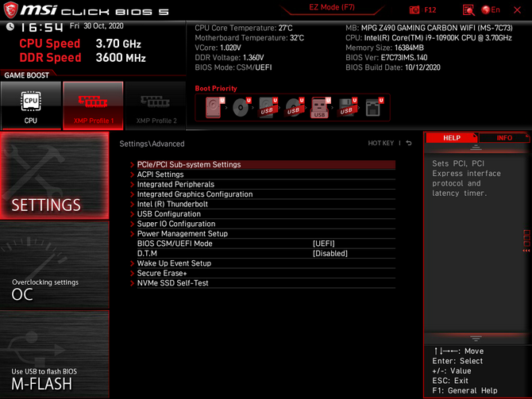Open the search magnifier icon

point(468,10)
